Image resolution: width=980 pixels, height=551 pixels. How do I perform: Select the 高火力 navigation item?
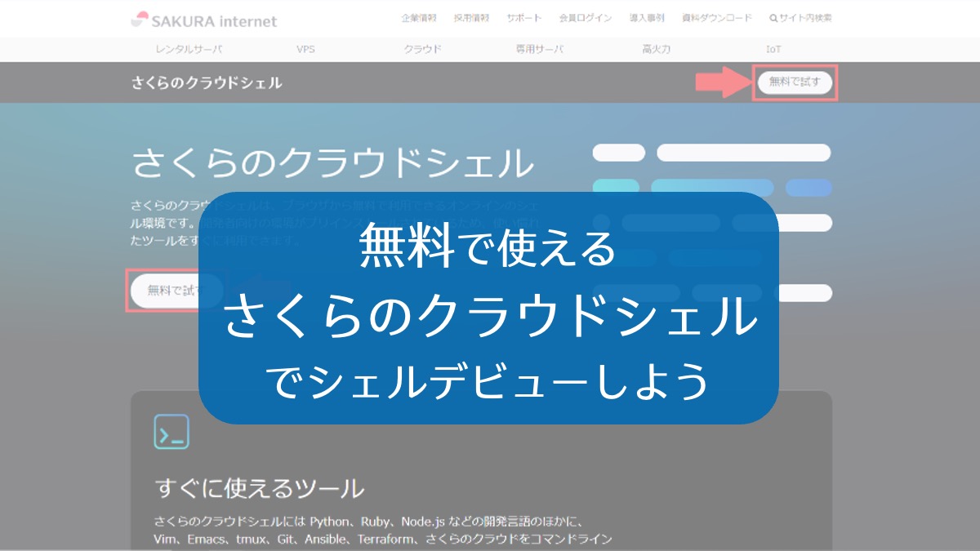(656, 49)
